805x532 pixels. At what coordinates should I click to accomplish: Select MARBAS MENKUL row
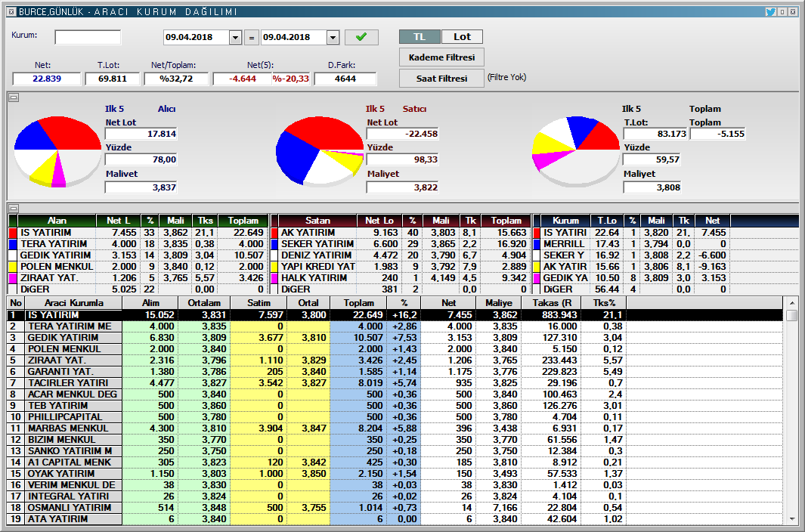coord(395,428)
